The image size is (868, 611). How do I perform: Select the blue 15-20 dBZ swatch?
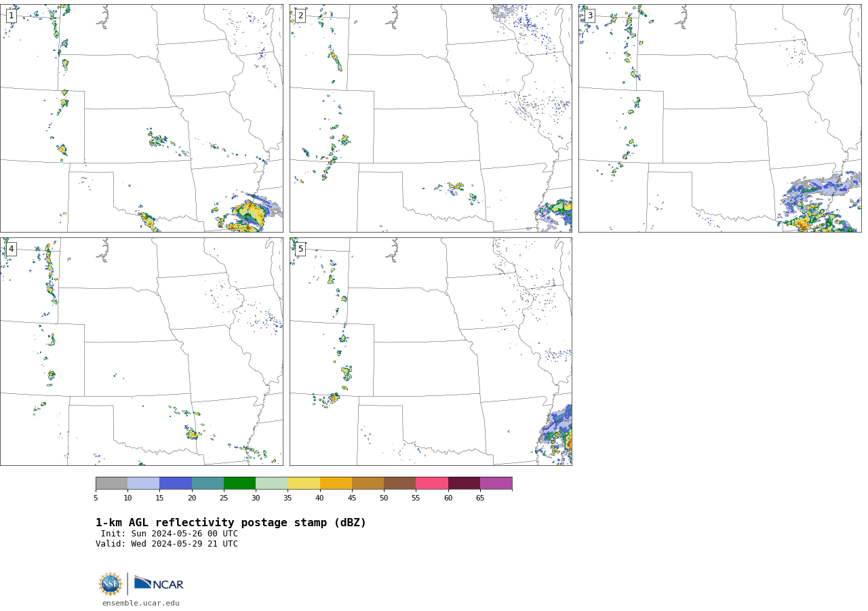pyautogui.click(x=176, y=483)
